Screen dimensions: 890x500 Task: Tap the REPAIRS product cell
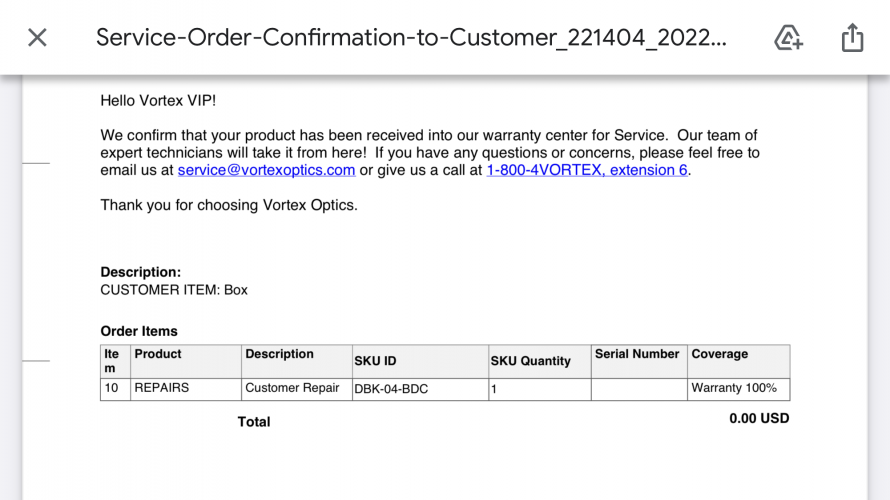(162, 388)
